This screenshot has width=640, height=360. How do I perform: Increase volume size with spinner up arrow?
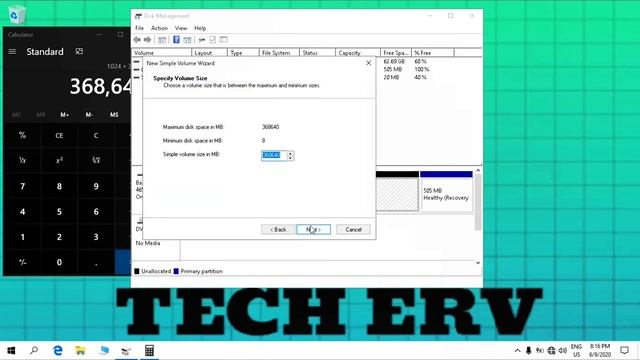(x=290, y=153)
